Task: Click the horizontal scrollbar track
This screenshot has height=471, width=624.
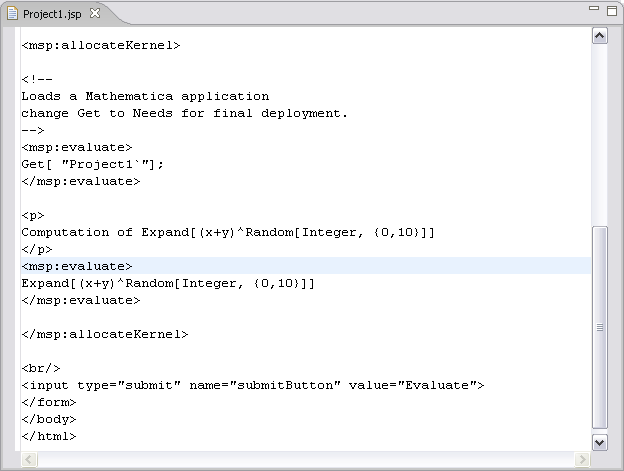Action: 306,459
